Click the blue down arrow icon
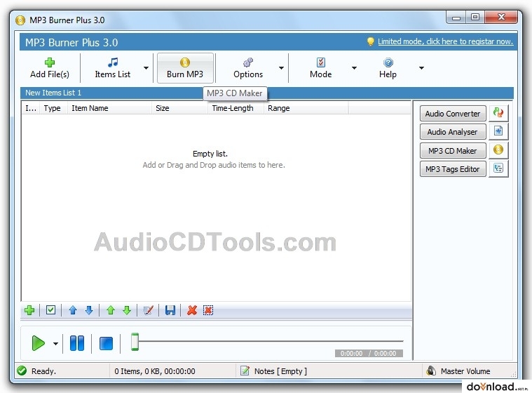 click(x=89, y=310)
